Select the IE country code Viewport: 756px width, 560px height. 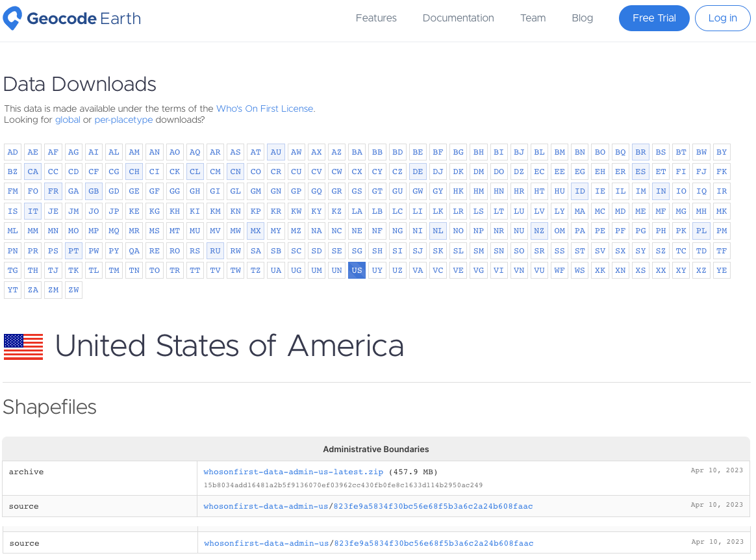[599, 192]
